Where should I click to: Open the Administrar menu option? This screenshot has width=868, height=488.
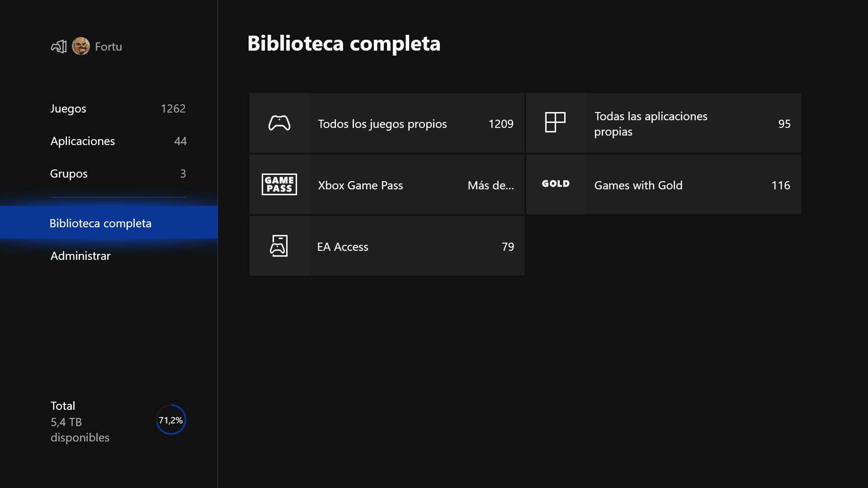click(x=80, y=256)
